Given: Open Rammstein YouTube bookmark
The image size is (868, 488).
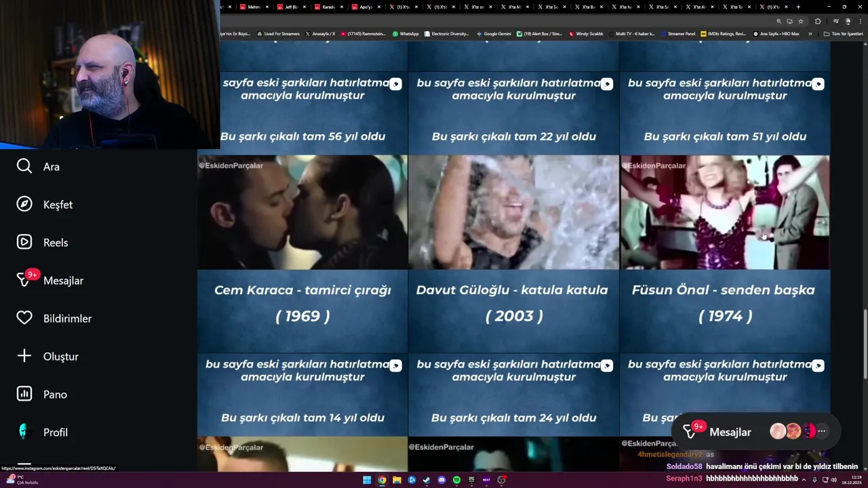Looking at the screenshot, I should click(363, 34).
